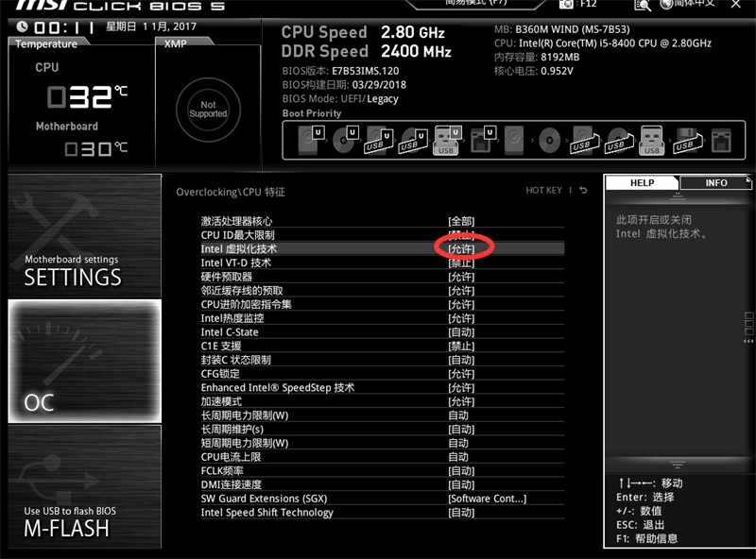Viewport: 756px width, 559px height.
Task: Toggle C1E 支援 value [禁止]
Action: [x=461, y=346]
